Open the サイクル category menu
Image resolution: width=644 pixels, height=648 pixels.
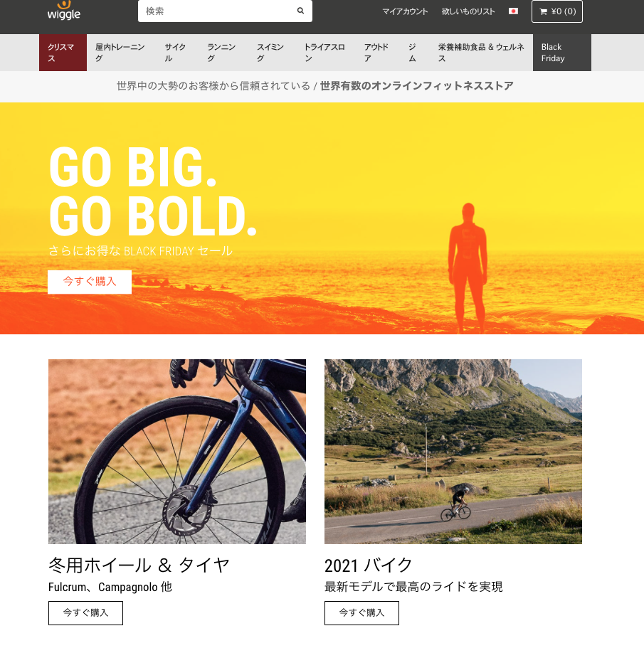pos(176,53)
